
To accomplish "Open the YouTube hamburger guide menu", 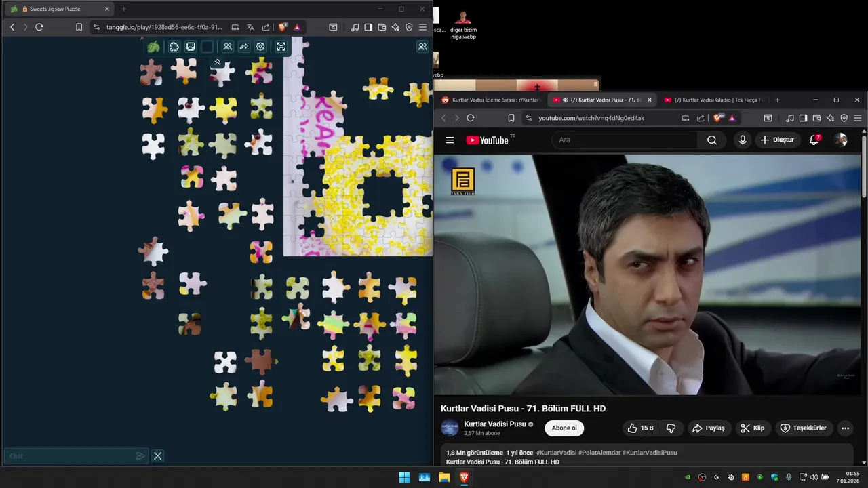I will (450, 140).
